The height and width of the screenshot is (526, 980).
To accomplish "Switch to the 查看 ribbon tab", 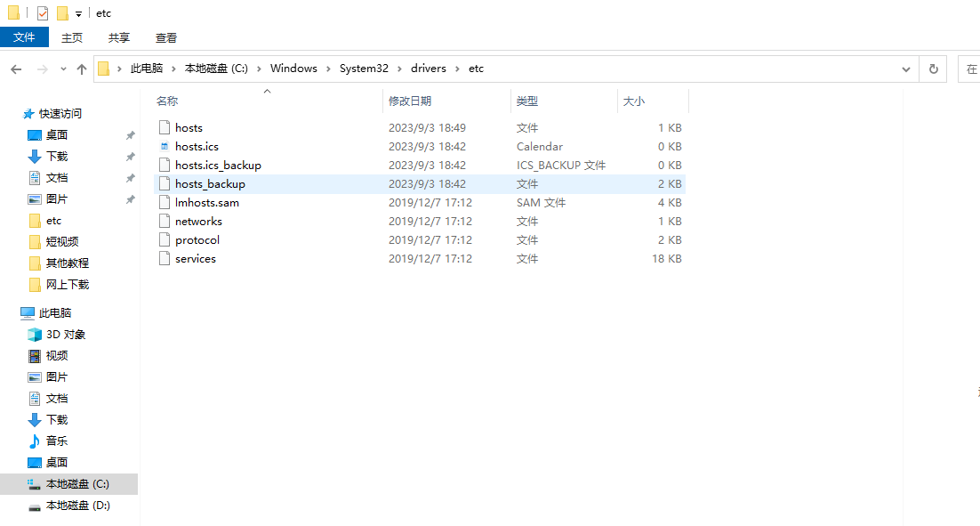I will [x=165, y=37].
